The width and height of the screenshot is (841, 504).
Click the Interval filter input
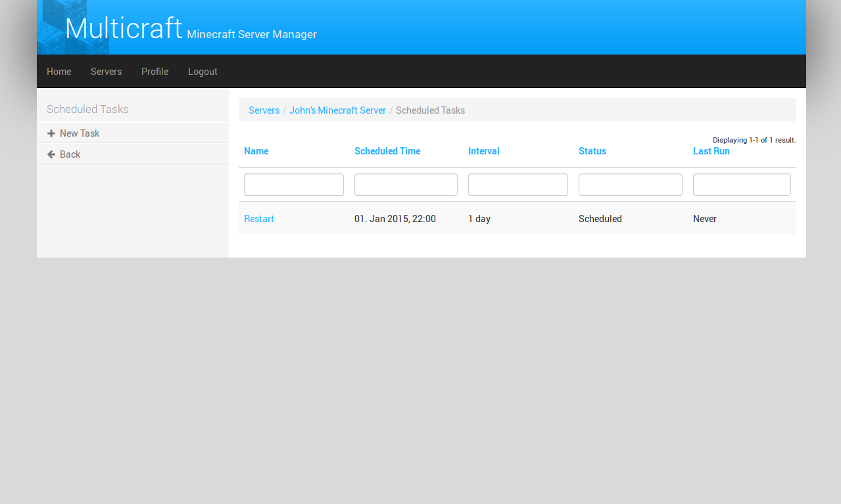(517, 185)
